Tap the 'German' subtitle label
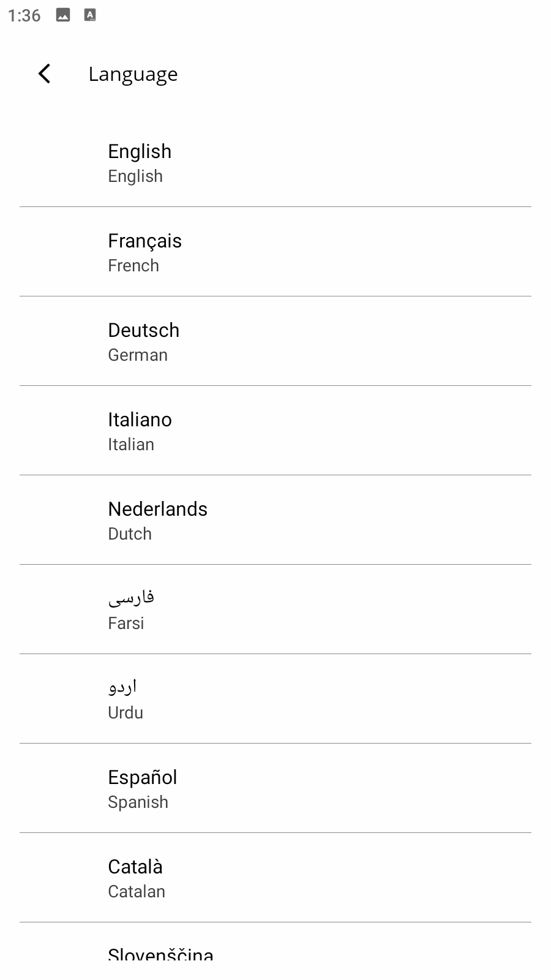This screenshot has height=980, width=551. click(138, 355)
